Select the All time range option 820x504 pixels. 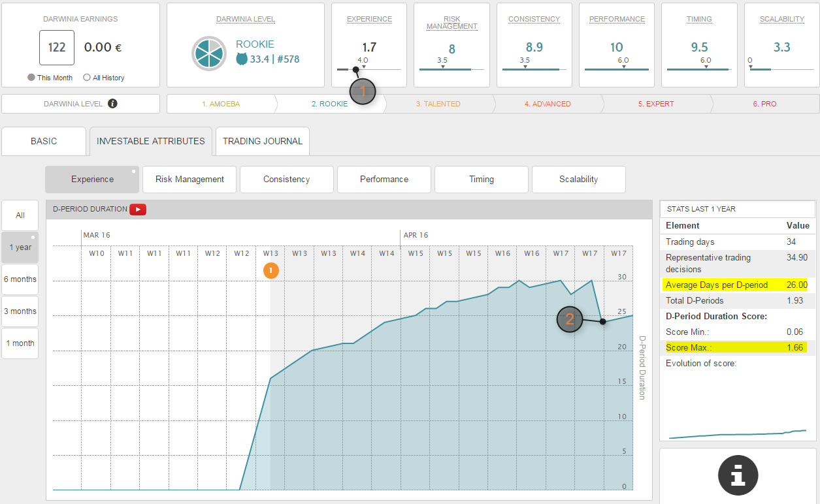20,215
